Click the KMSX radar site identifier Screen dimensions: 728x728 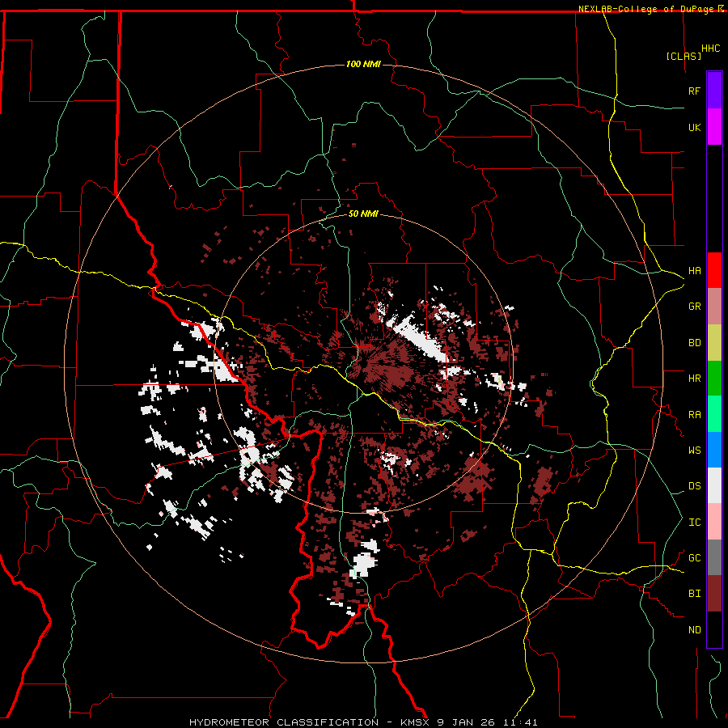click(413, 722)
